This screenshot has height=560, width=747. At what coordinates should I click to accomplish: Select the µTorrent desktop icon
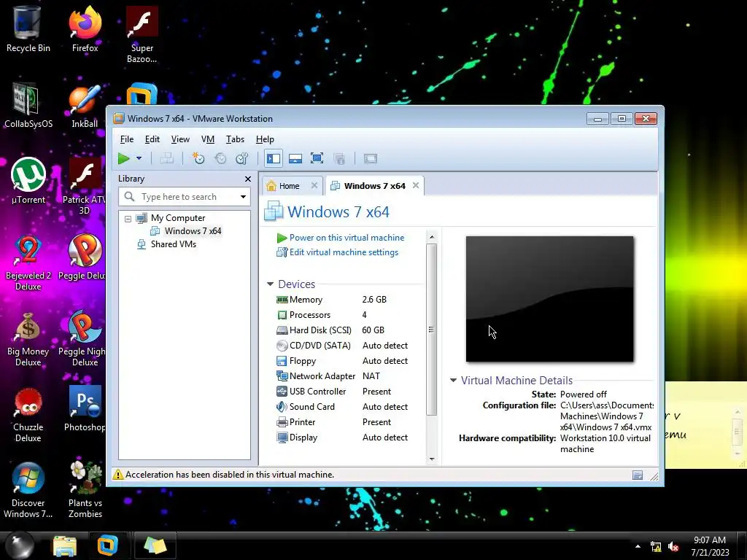point(28,181)
